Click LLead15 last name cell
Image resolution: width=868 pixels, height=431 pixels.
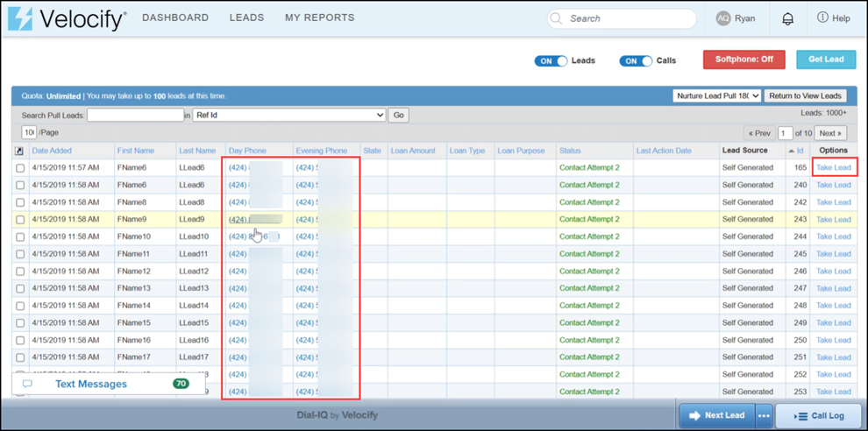tap(194, 322)
